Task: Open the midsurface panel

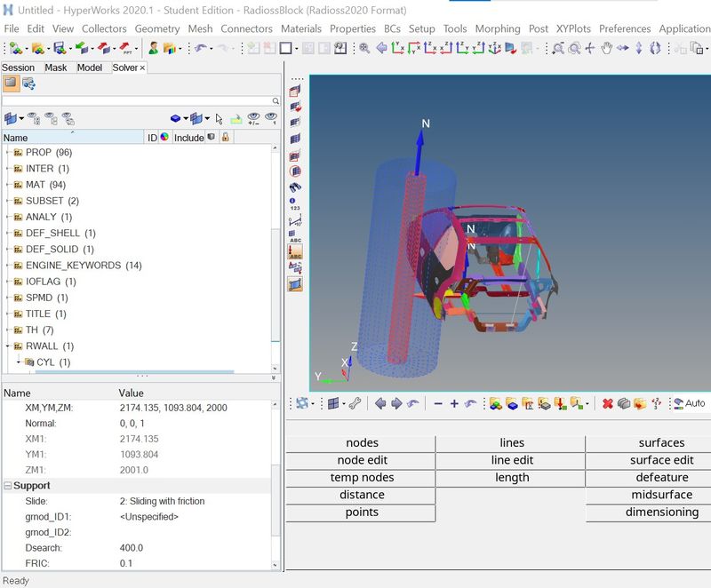Action: (661, 495)
